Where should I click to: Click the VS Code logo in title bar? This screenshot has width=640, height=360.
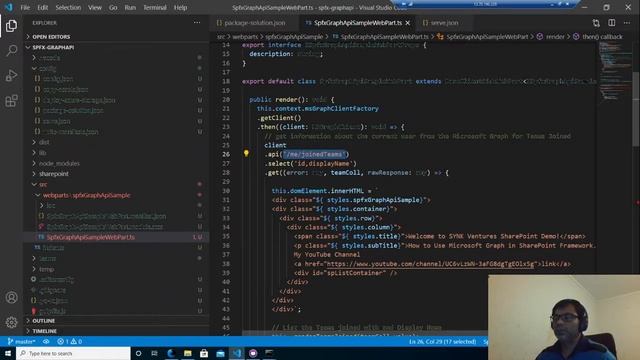8,7
